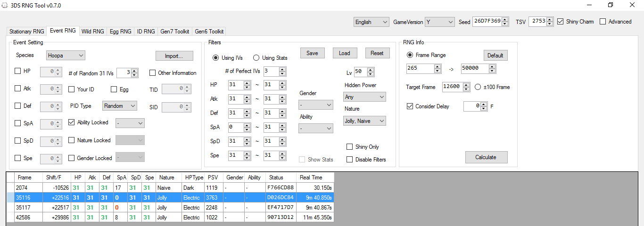
Task: Decrease the Target Frame spinner value
Action: [x=466, y=89]
